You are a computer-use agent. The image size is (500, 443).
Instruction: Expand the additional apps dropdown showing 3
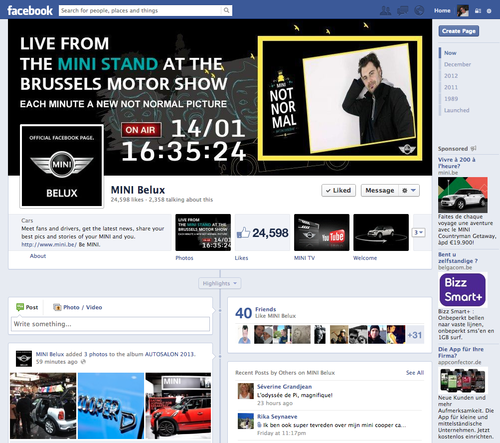[x=419, y=232]
